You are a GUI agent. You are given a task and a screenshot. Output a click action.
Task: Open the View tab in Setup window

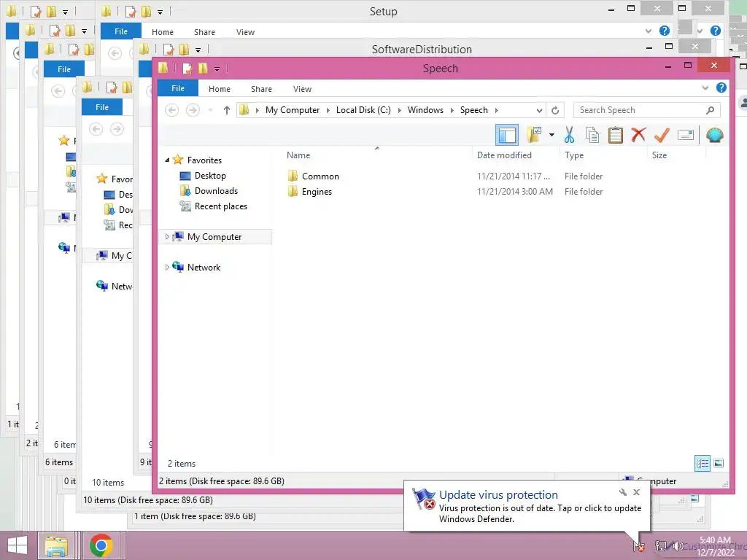click(245, 32)
